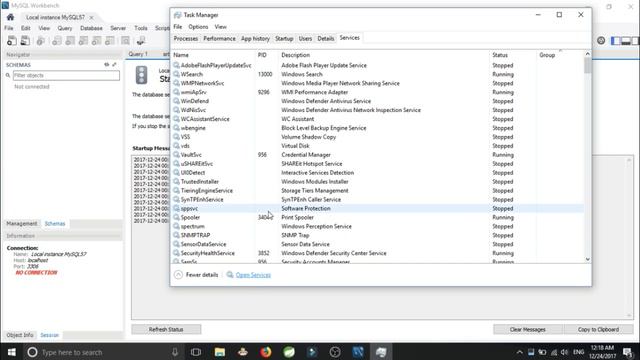640x360 pixels.
Task: Select the wbengine service row
Action: tap(378, 128)
